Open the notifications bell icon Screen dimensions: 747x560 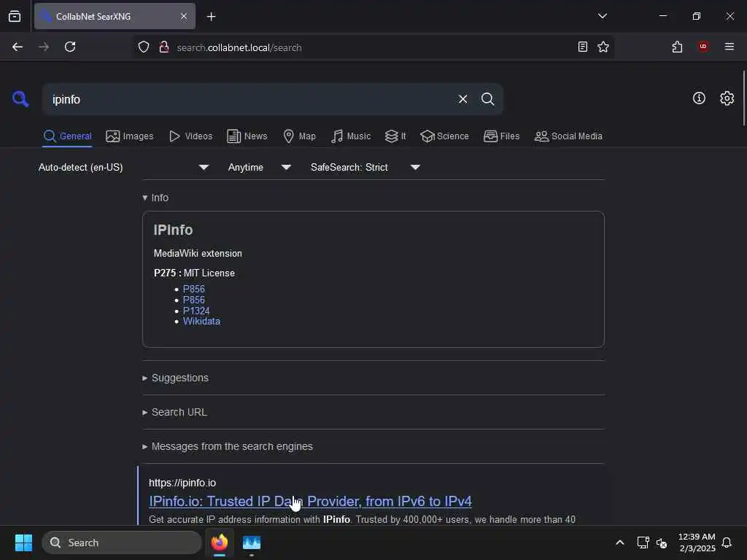tap(727, 542)
